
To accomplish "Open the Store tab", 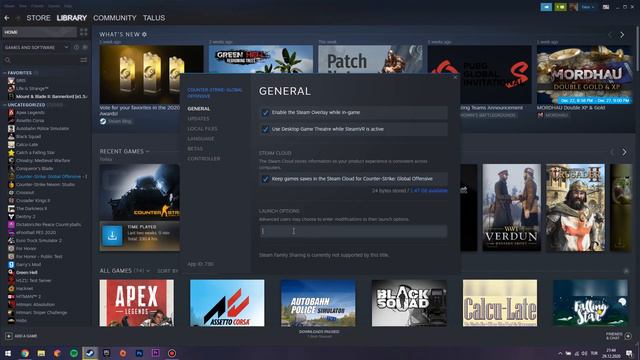I will [38, 18].
